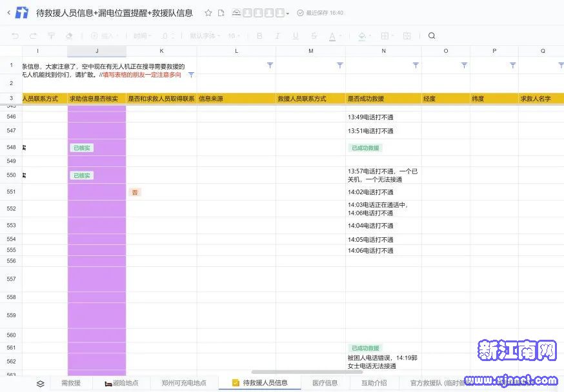Switch to the 医疗信息 sheet tab

[325, 383]
